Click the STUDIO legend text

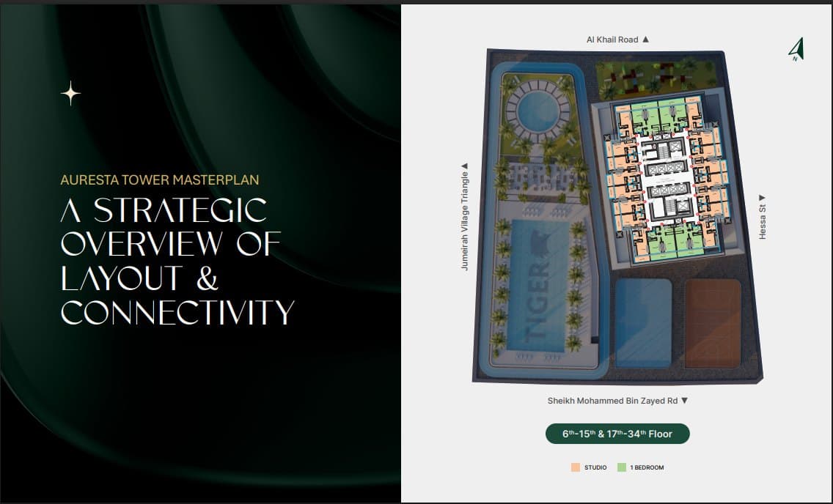pyautogui.click(x=595, y=467)
